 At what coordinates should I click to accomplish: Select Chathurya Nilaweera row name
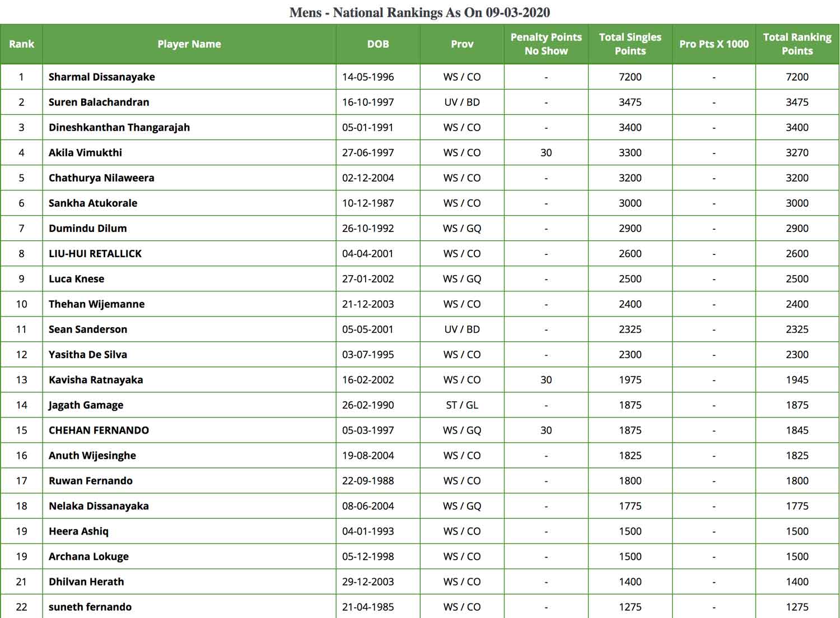coord(101,178)
